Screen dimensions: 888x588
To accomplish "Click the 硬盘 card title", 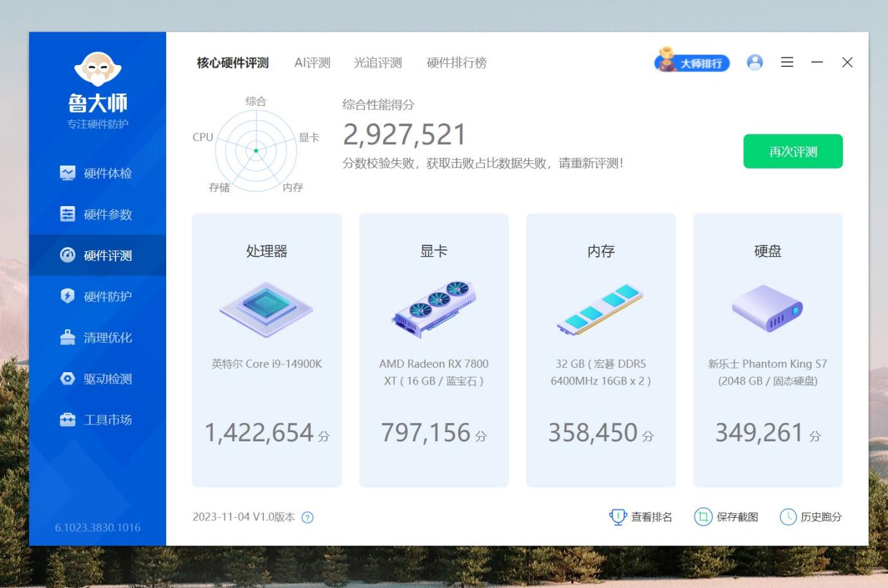I will (x=768, y=251).
